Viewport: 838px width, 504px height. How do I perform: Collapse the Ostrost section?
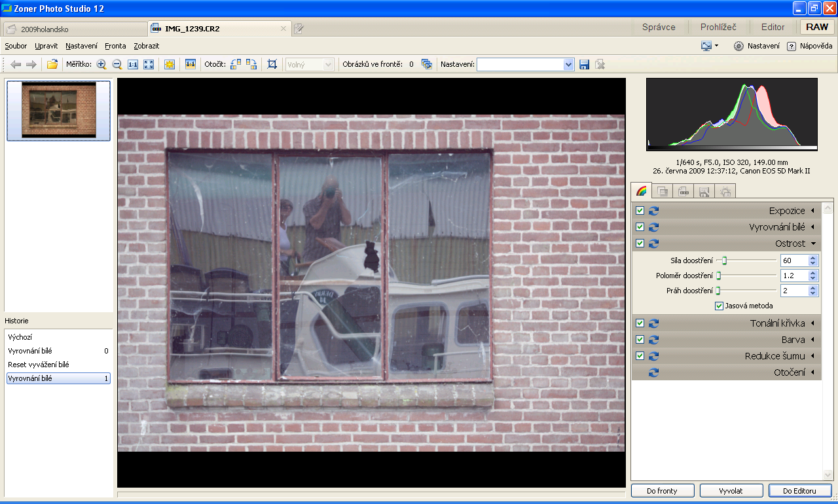click(812, 243)
